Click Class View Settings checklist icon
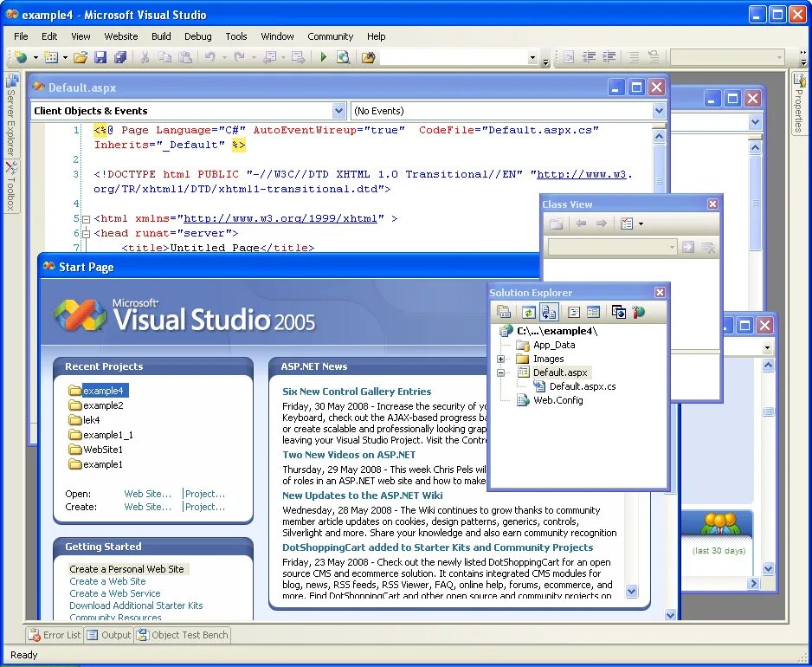Image resolution: width=812 pixels, height=667 pixels. pyautogui.click(x=627, y=223)
